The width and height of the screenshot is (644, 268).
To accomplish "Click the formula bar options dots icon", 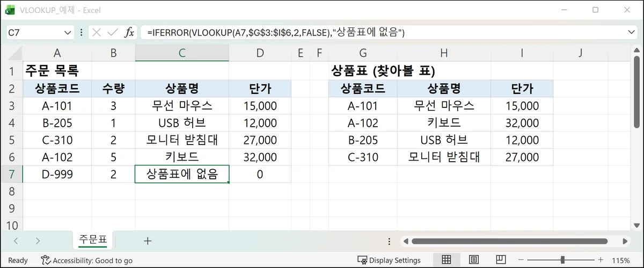I will click(81, 32).
